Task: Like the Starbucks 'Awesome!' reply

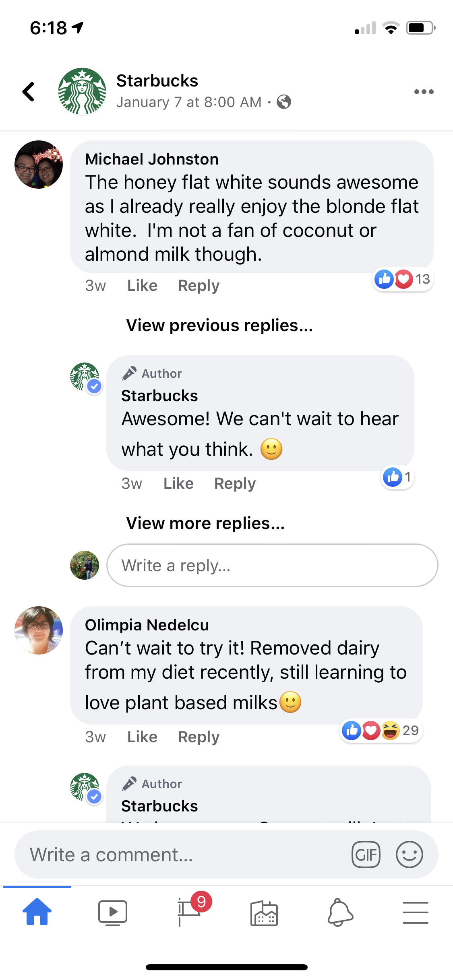Action: click(178, 484)
